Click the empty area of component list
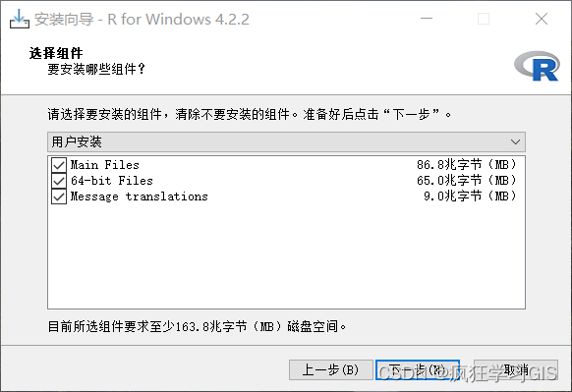Viewport: 572px width, 392px height. tap(286, 255)
